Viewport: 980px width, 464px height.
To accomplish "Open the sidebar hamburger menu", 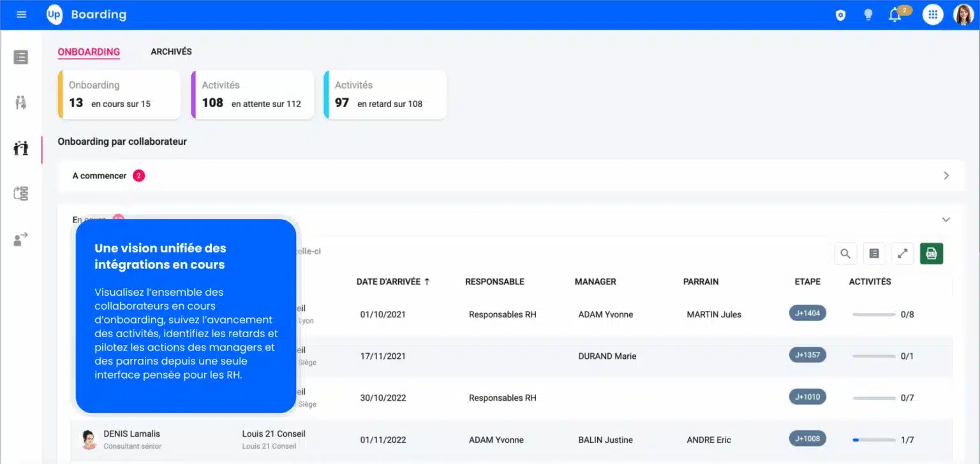I will pyautogui.click(x=21, y=13).
